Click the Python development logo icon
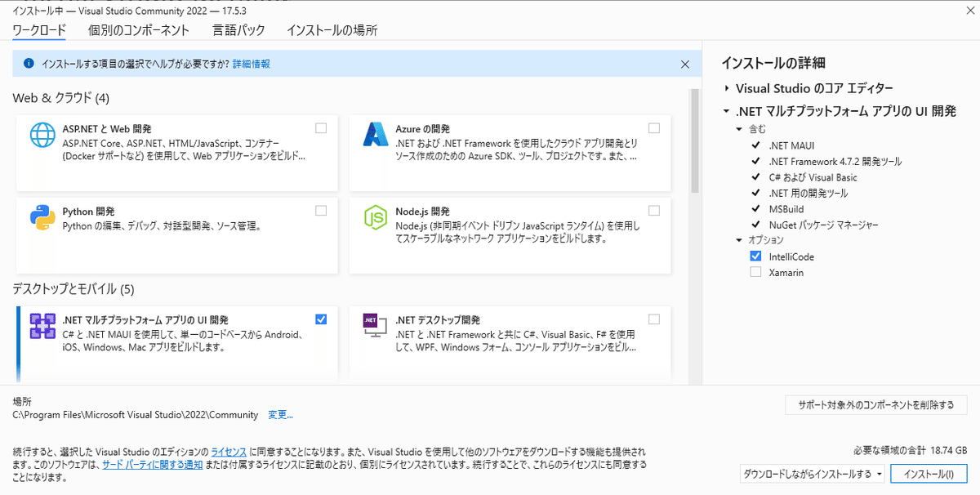Image resolution: width=980 pixels, height=495 pixels. (42, 217)
